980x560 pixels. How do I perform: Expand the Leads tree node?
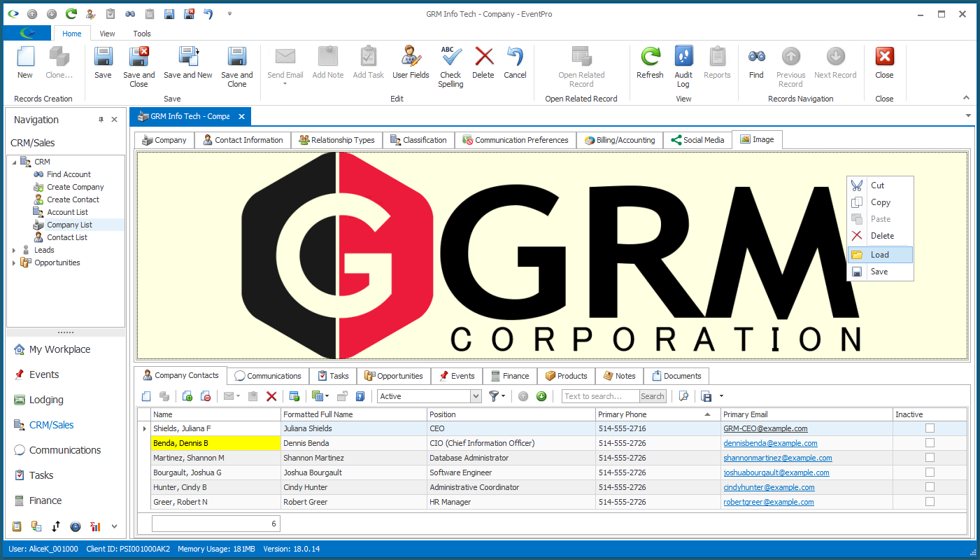tap(14, 250)
